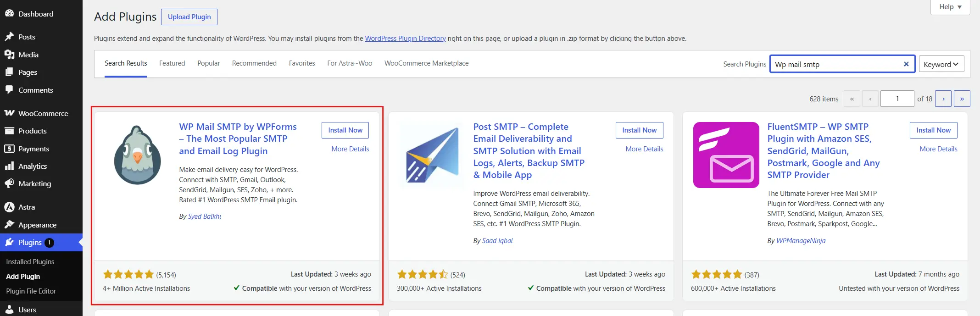980x316 pixels.
Task: Jump to the last results page arrow
Action: point(962,99)
